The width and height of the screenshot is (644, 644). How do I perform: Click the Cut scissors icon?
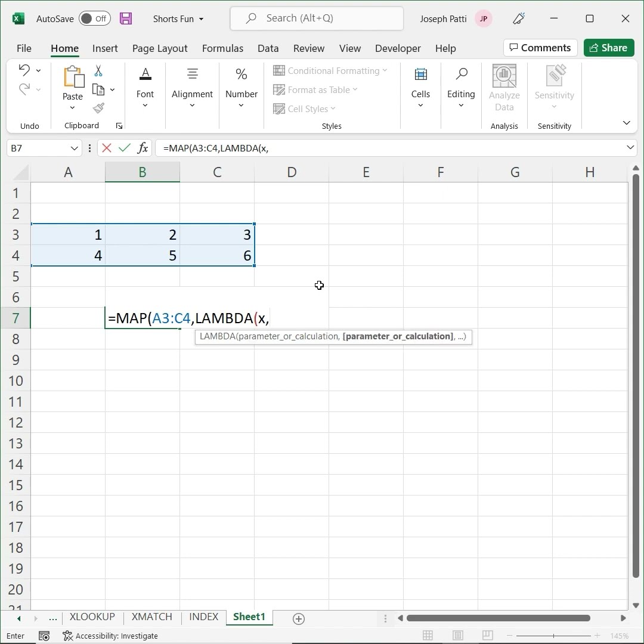click(x=98, y=70)
